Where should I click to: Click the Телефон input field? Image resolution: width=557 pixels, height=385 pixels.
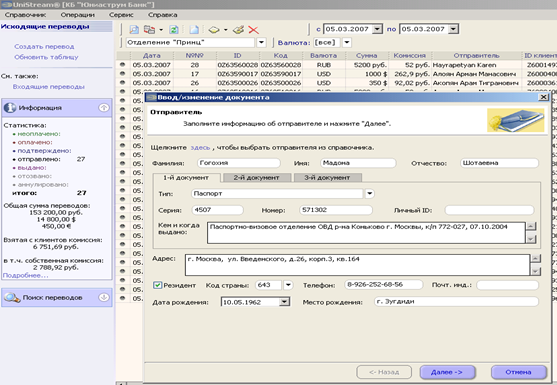click(x=384, y=285)
